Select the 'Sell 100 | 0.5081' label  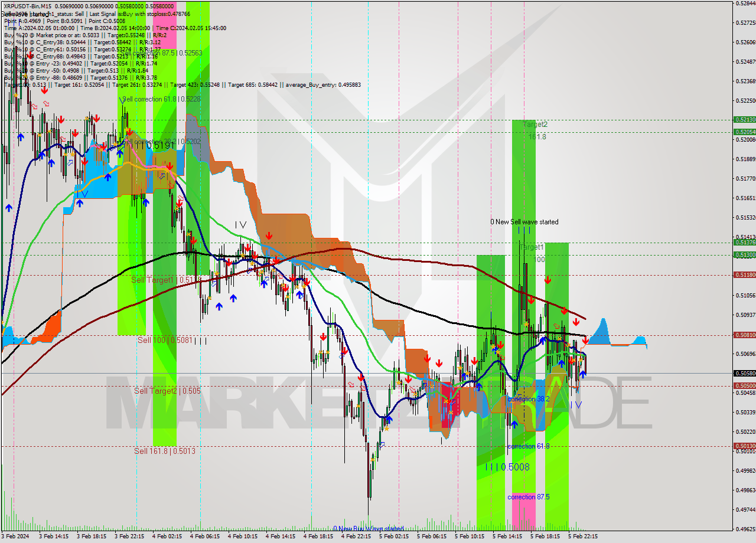[164, 340]
